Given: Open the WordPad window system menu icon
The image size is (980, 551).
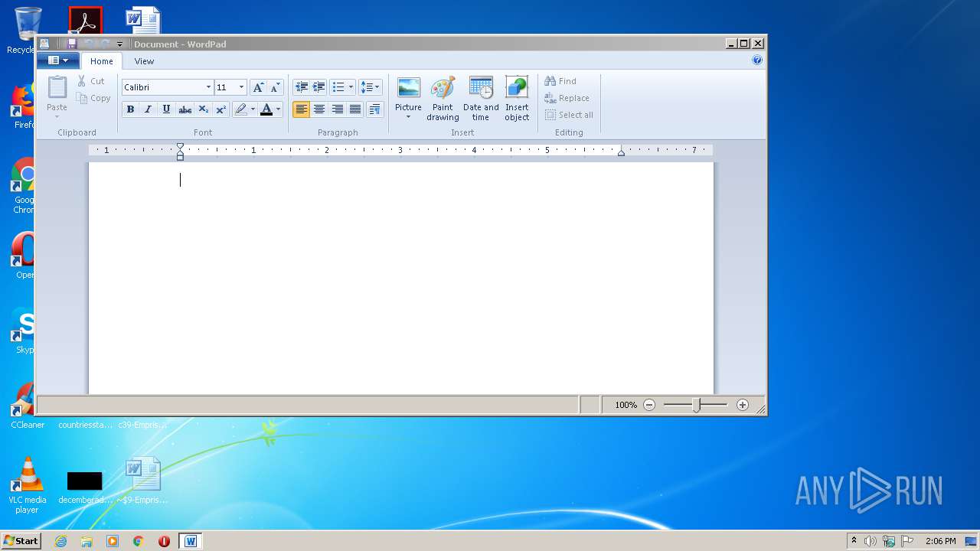Looking at the screenshot, I should tap(44, 44).
